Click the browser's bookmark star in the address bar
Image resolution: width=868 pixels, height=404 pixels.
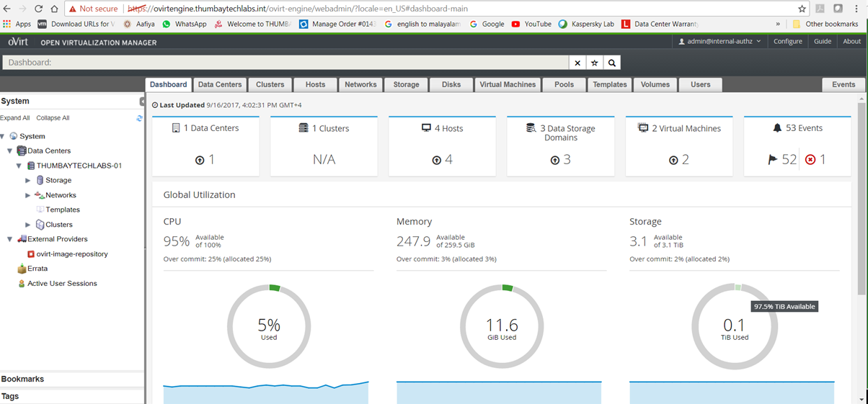tap(802, 9)
